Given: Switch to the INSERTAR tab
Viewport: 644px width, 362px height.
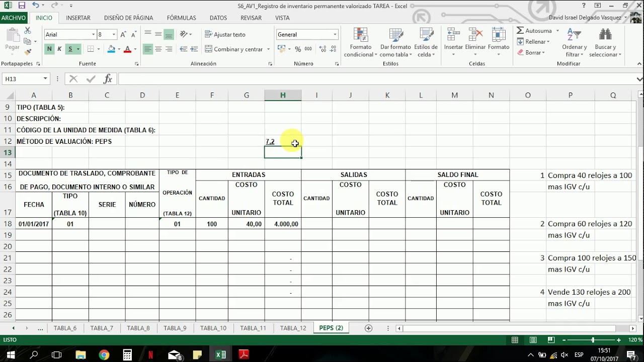Looking at the screenshot, I should click(x=78, y=18).
